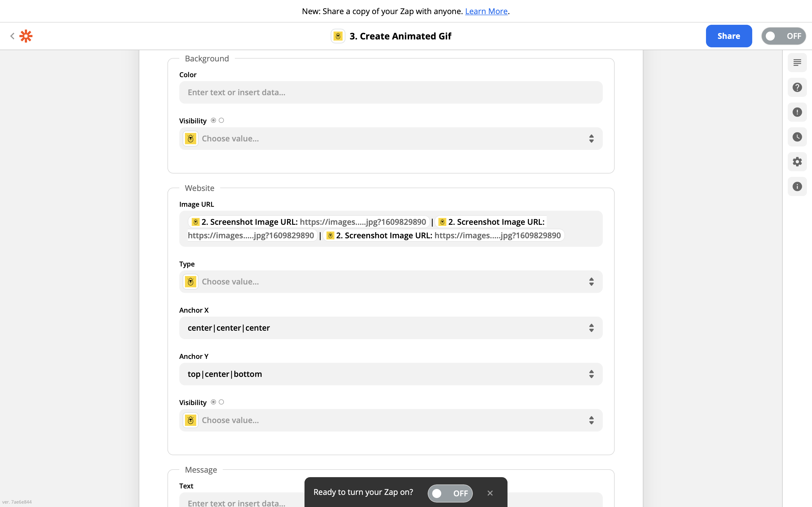812x507 pixels.
Task: Toggle the Zap switch in bottom popup
Action: coord(450,493)
